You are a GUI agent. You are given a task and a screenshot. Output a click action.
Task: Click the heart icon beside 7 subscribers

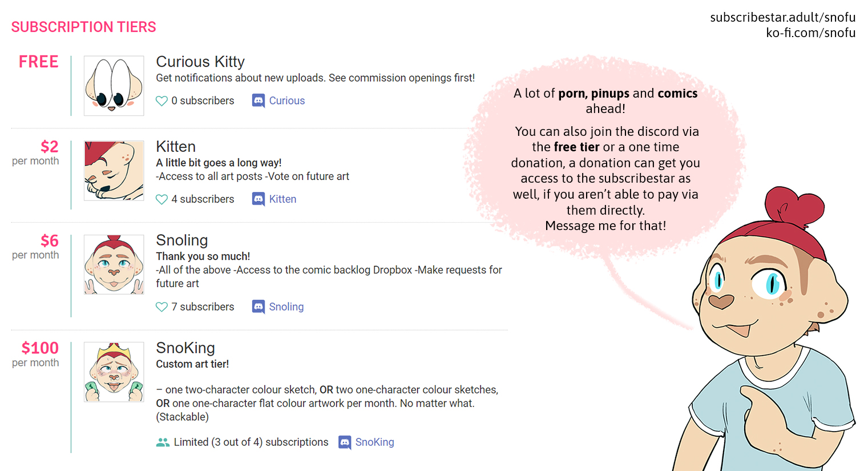click(x=162, y=307)
